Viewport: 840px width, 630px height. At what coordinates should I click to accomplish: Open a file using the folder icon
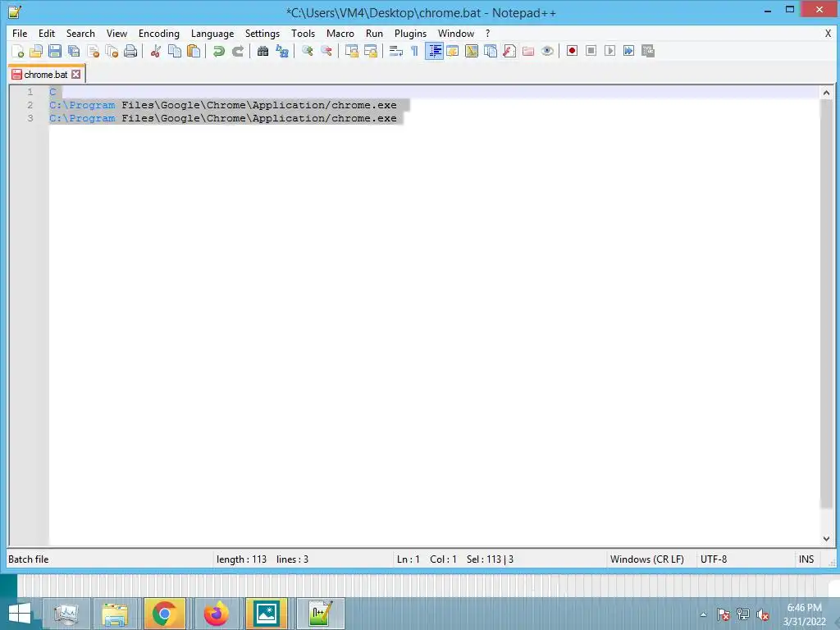(x=36, y=51)
